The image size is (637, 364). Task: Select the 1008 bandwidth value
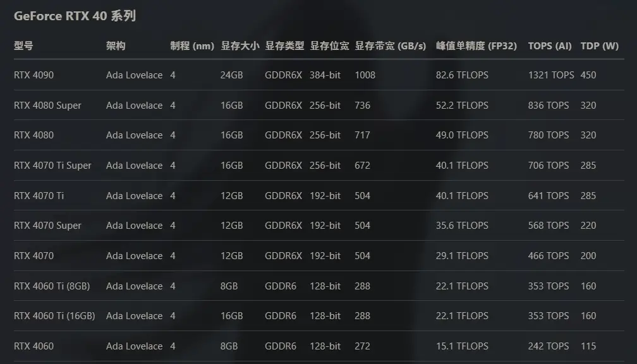click(365, 75)
